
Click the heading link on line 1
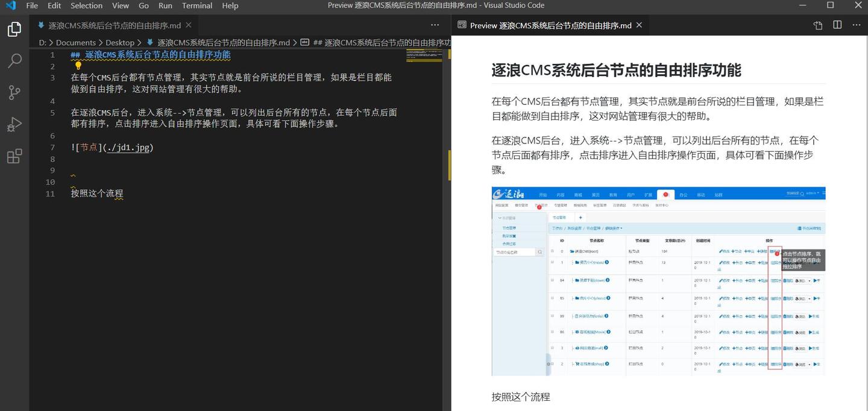149,54
